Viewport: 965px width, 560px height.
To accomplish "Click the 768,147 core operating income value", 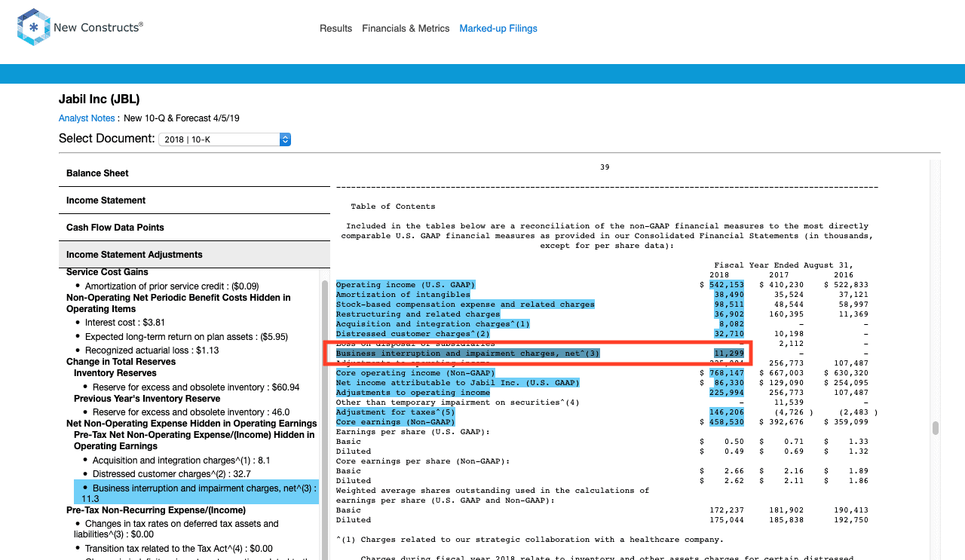I will (x=727, y=373).
